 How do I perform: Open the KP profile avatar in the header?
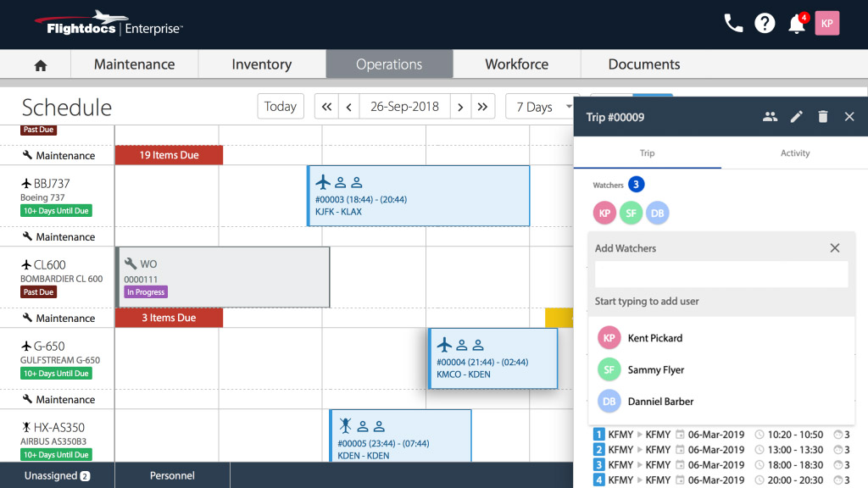(826, 23)
